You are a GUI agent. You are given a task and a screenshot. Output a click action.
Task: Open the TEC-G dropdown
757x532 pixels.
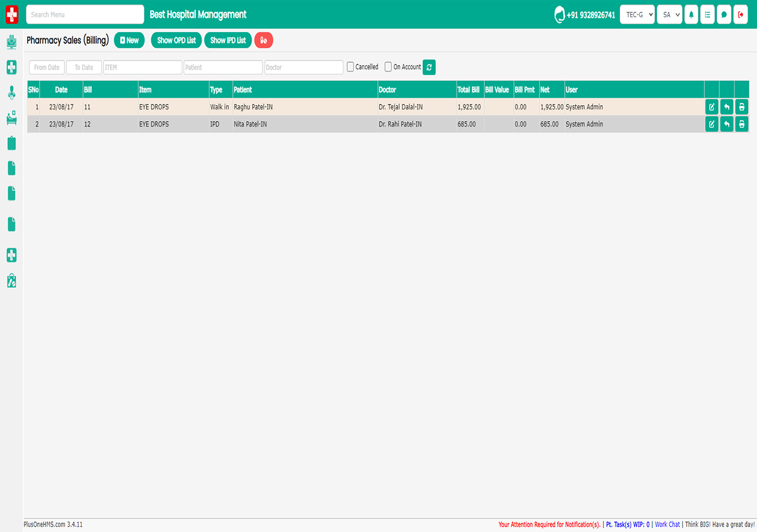637,15
